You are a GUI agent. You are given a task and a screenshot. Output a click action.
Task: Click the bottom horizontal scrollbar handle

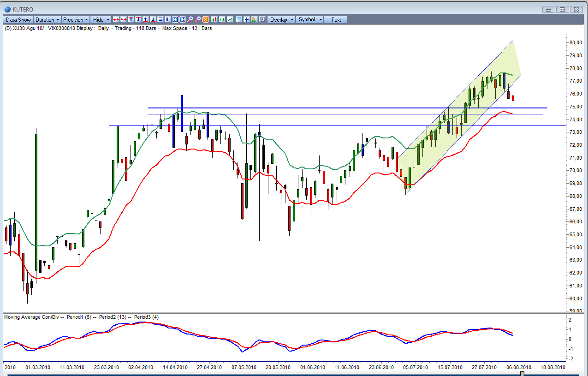tap(522, 374)
